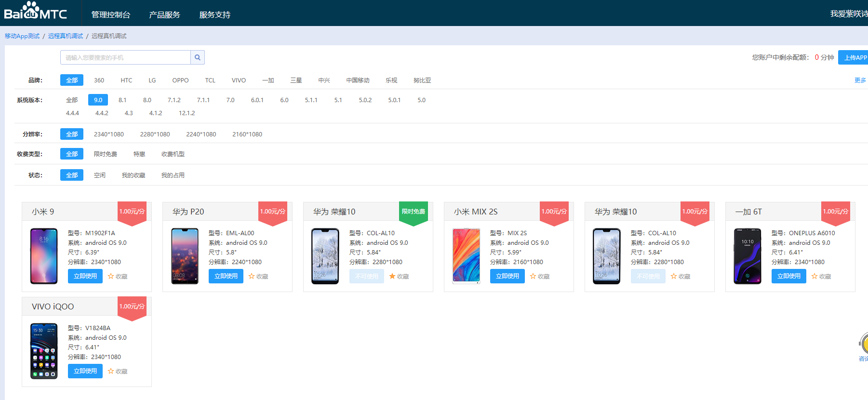The height and width of the screenshot is (400, 868).
Task: Click model text M1902F1A
Action: (x=100, y=233)
